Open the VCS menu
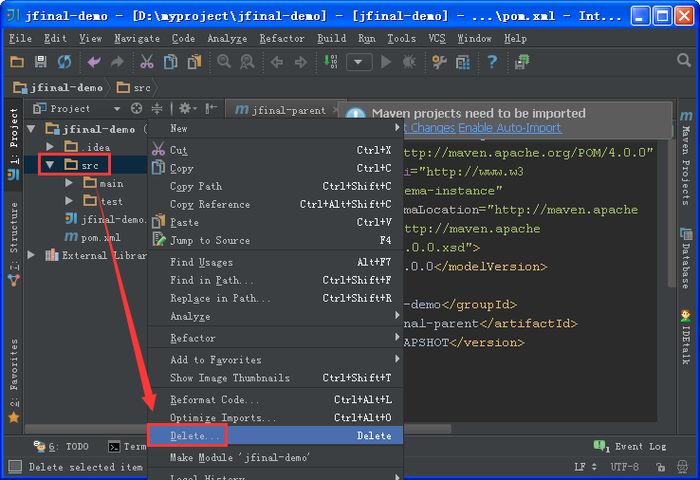 coord(437,39)
